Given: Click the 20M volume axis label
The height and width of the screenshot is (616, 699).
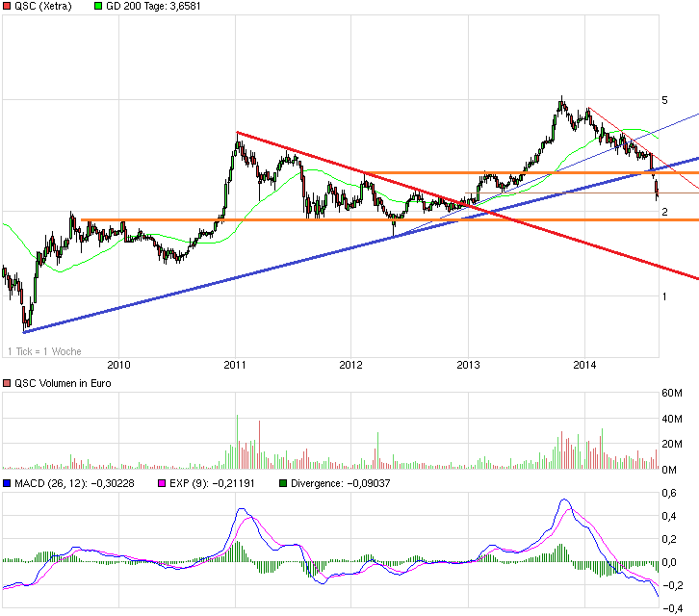Looking at the screenshot, I should (x=672, y=444).
